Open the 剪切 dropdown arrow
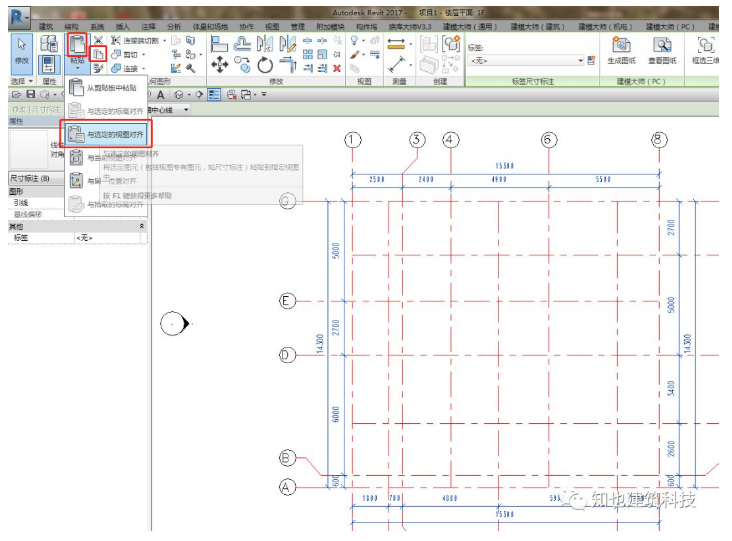The width and height of the screenshot is (732, 541). 143,55
